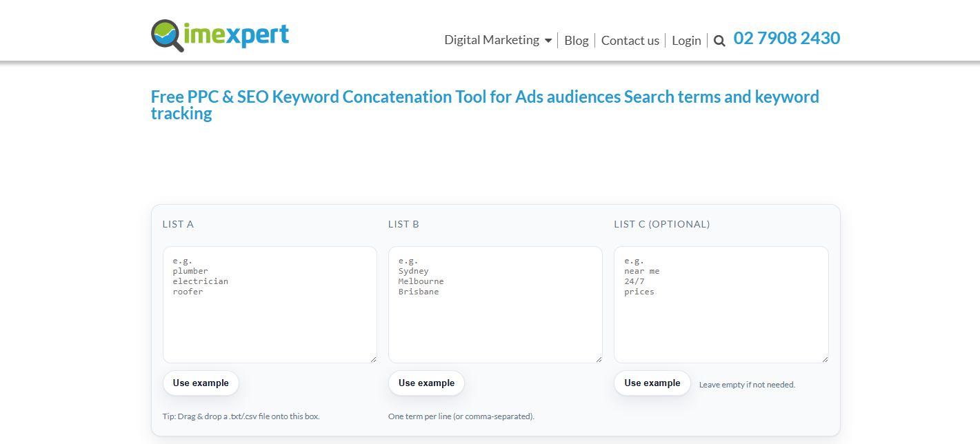Viewport: 980px width, 444px height.
Task: Call phone number 02 7908 2430
Action: point(786,38)
